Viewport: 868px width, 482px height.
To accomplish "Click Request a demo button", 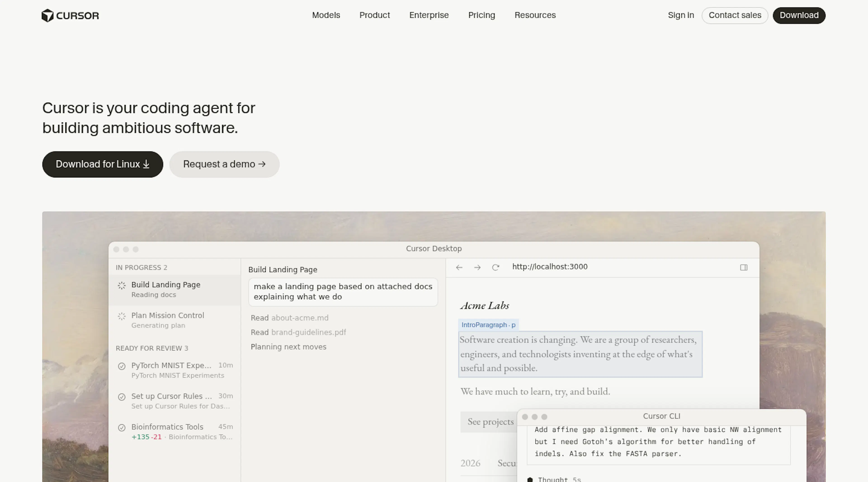I will pyautogui.click(x=224, y=164).
